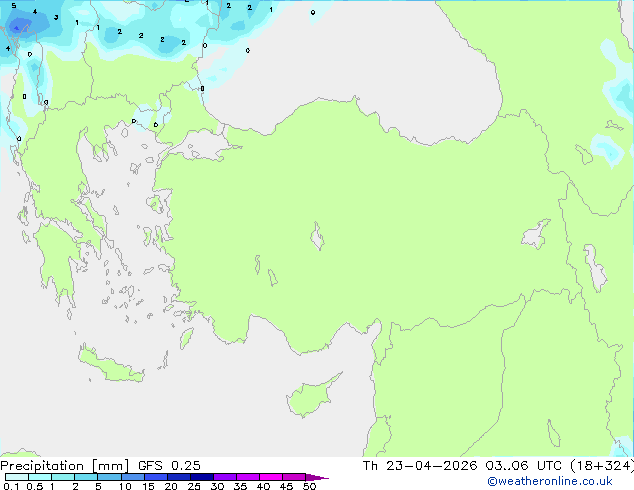The width and height of the screenshot is (634, 490).
Task: Click the legend label 0.5
Action: pyautogui.click(x=34, y=486)
